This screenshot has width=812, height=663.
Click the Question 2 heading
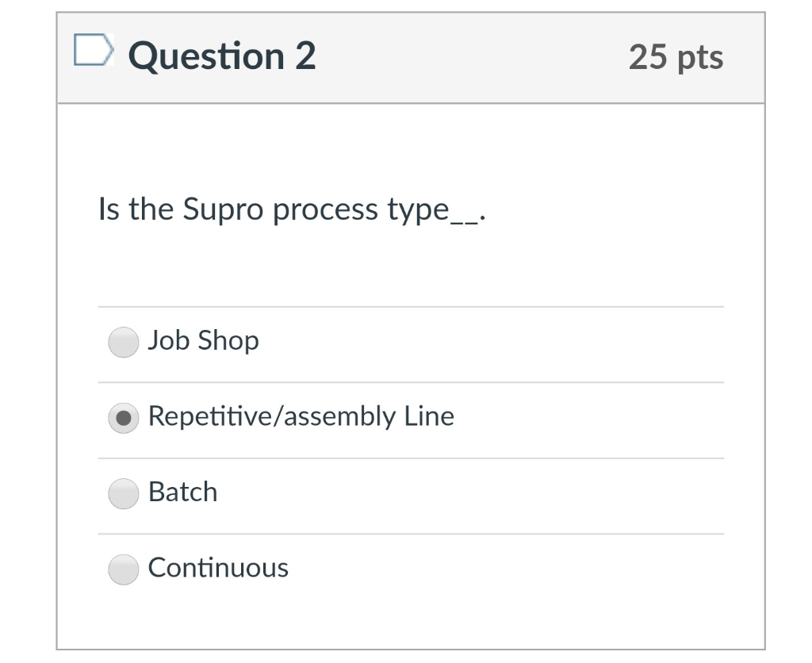tap(222, 56)
